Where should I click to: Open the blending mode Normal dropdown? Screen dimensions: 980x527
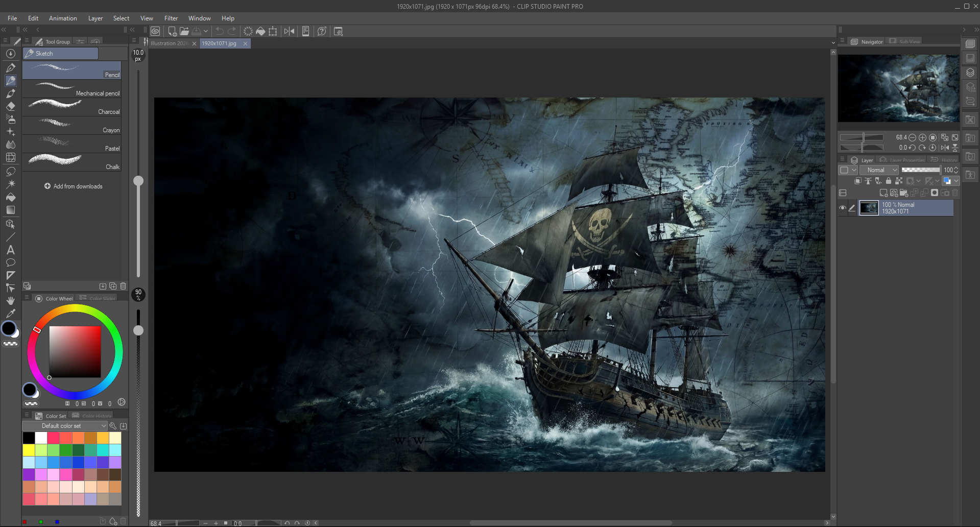click(x=879, y=170)
